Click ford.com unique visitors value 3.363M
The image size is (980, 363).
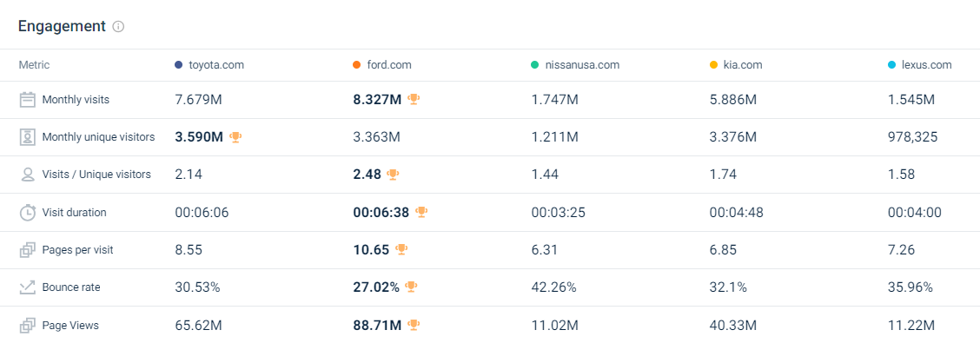tap(377, 137)
